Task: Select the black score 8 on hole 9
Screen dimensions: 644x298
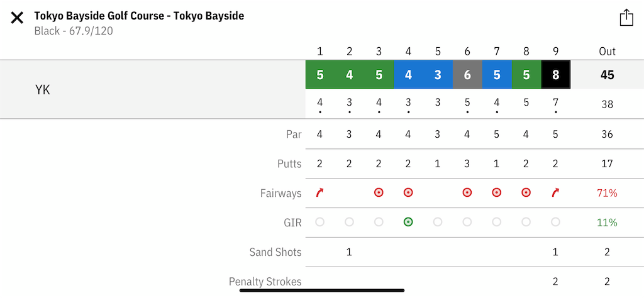Action: pos(556,75)
